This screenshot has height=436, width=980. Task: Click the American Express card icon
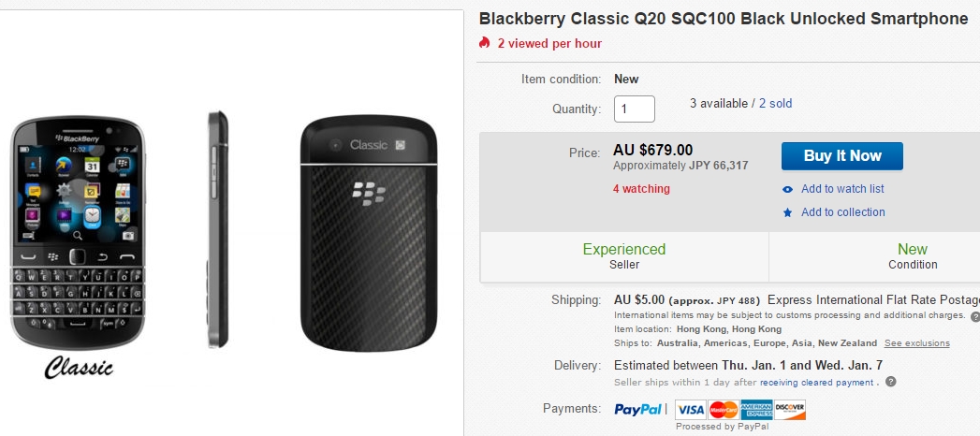tap(756, 409)
